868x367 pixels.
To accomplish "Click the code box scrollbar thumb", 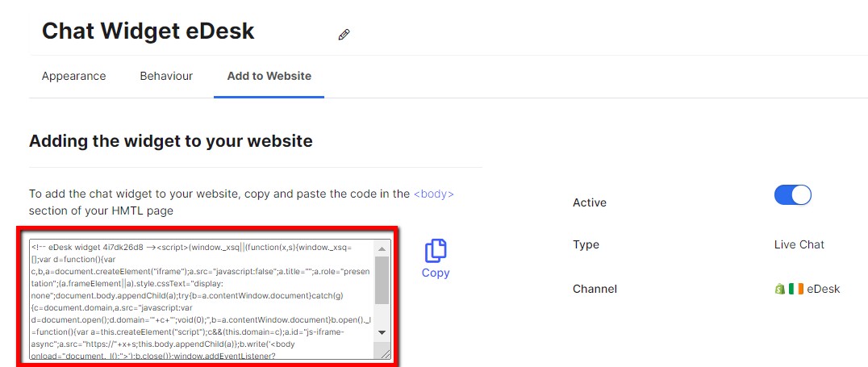I will click(382, 280).
